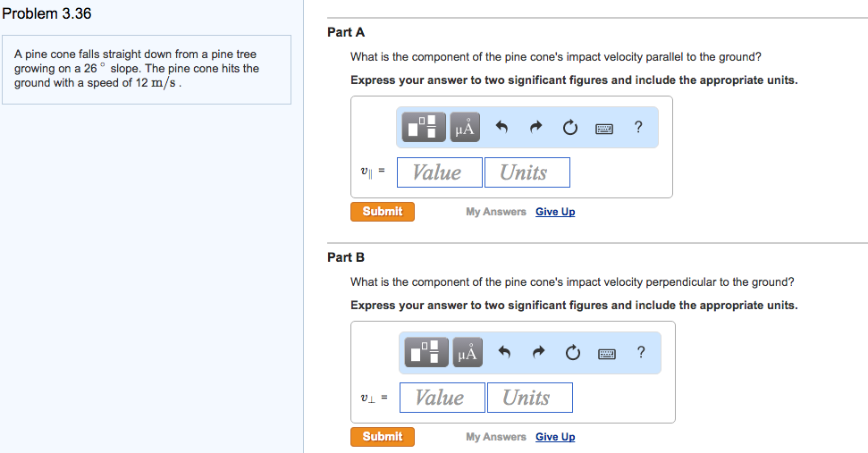The height and width of the screenshot is (453, 868).
Task: Click the Part B Value input field
Action: pos(442,398)
